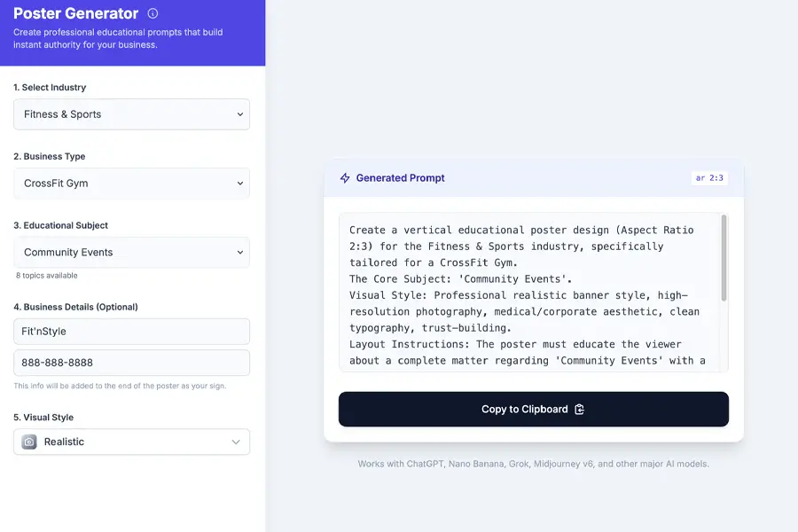Click the ar 2:3 aspect ratio badge

(709, 178)
